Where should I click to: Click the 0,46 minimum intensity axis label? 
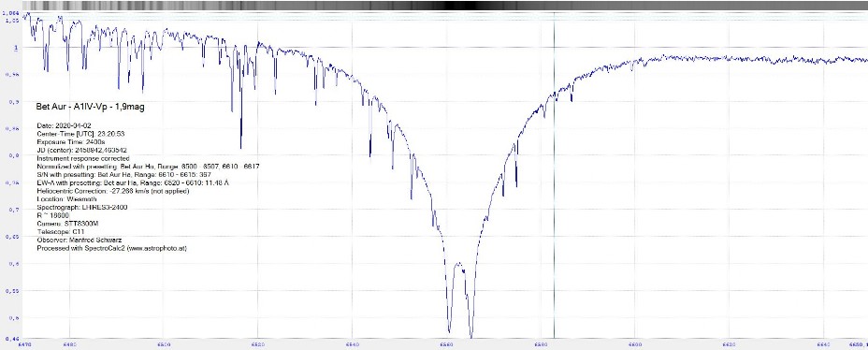(x=11, y=339)
